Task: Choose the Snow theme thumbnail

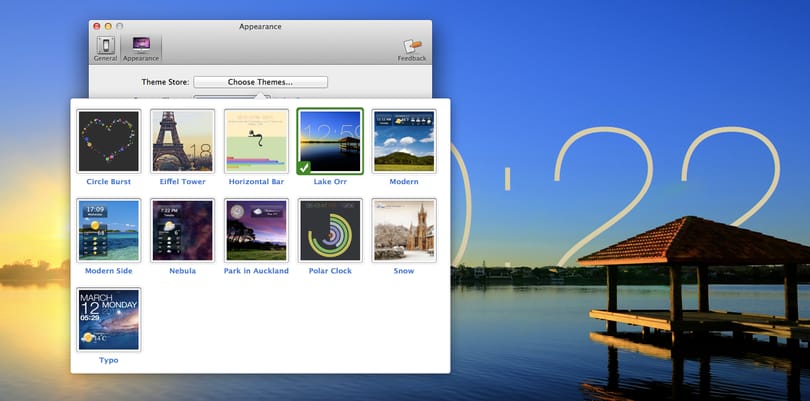Action: pos(404,230)
